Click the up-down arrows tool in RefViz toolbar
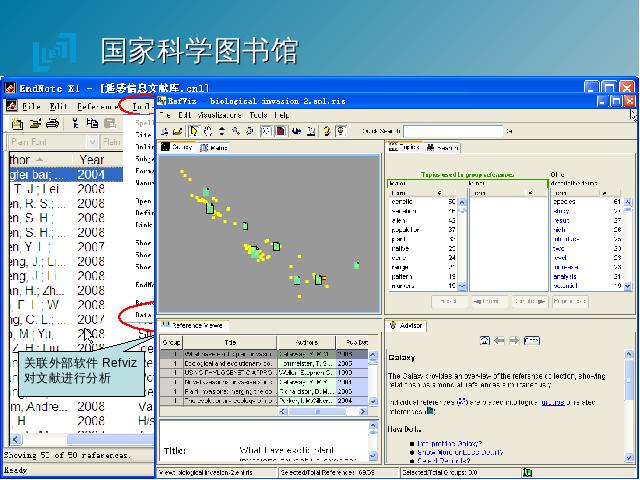 point(222,131)
